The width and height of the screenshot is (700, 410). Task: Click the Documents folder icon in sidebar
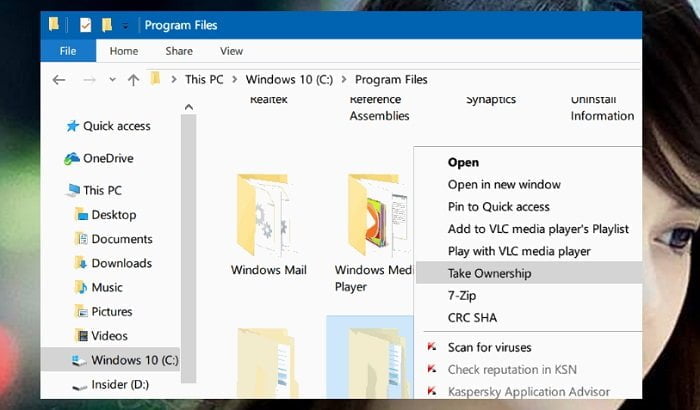tap(81, 239)
